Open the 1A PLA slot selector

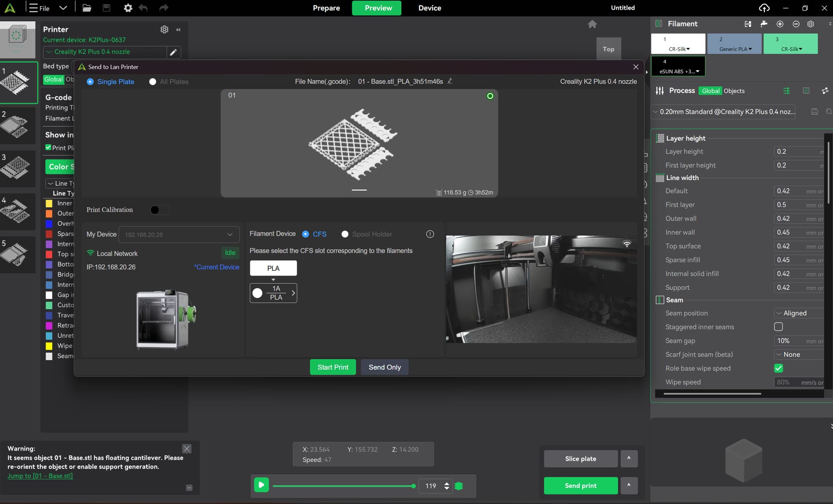(x=273, y=293)
